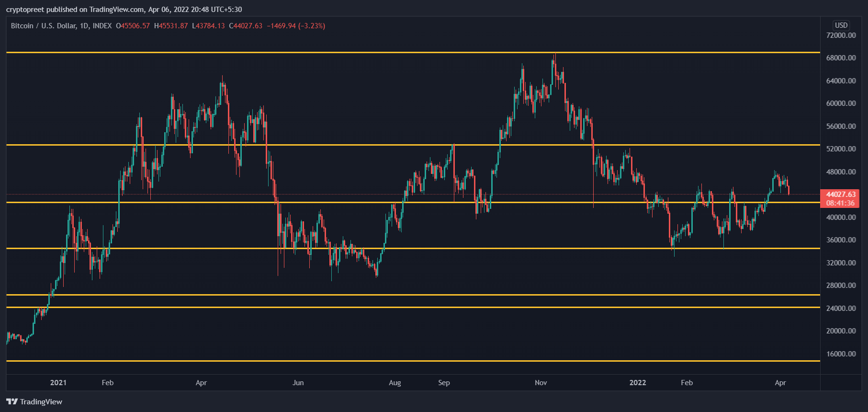Click the 40000.00 price axis label
The width and height of the screenshot is (868, 412).
(x=841, y=217)
